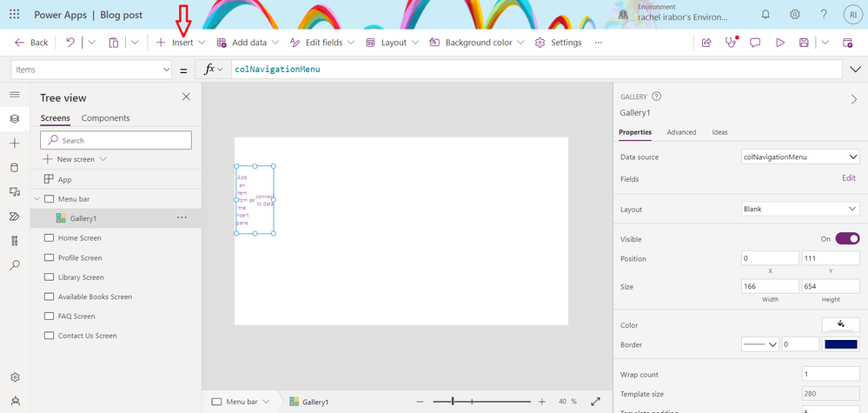Viewport: 868px width, 413px height.
Task: Open the Advanced properties tab
Action: coord(681,132)
